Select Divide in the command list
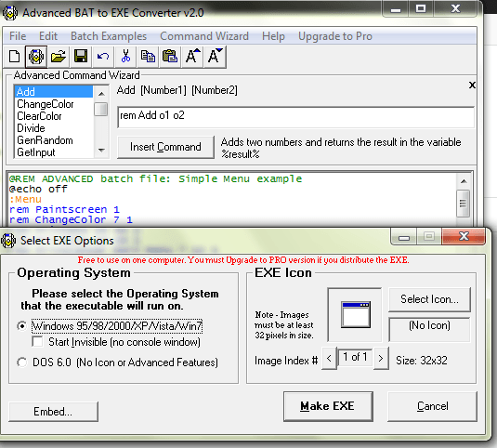 coord(54,128)
